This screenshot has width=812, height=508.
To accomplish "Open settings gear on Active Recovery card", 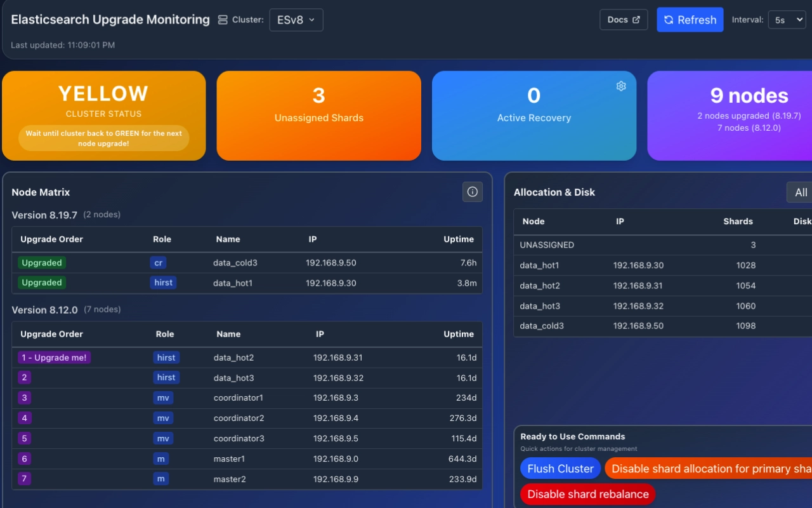I will [621, 86].
